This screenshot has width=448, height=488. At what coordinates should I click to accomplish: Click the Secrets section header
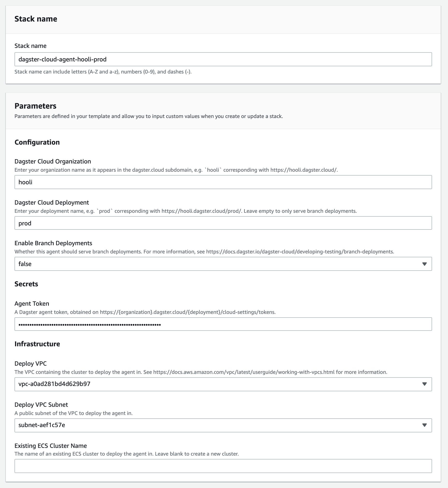point(26,284)
